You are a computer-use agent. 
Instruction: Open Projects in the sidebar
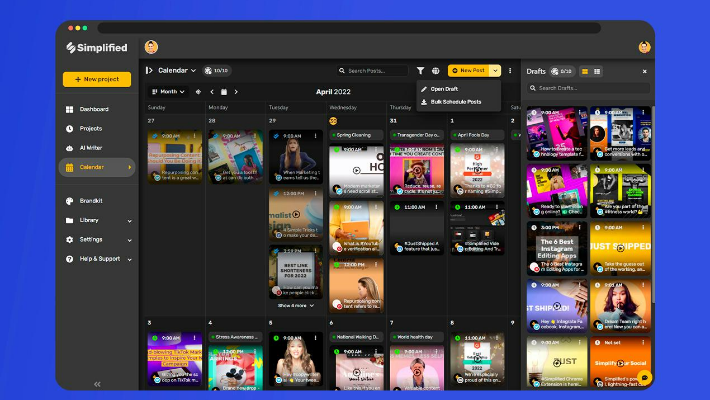click(90, 129)
